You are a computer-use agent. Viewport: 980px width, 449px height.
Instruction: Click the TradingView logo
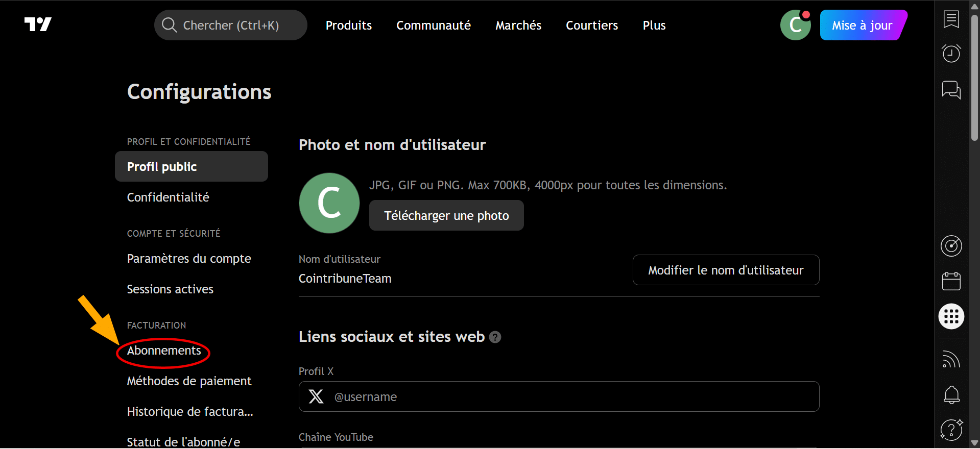pos(38,24)
